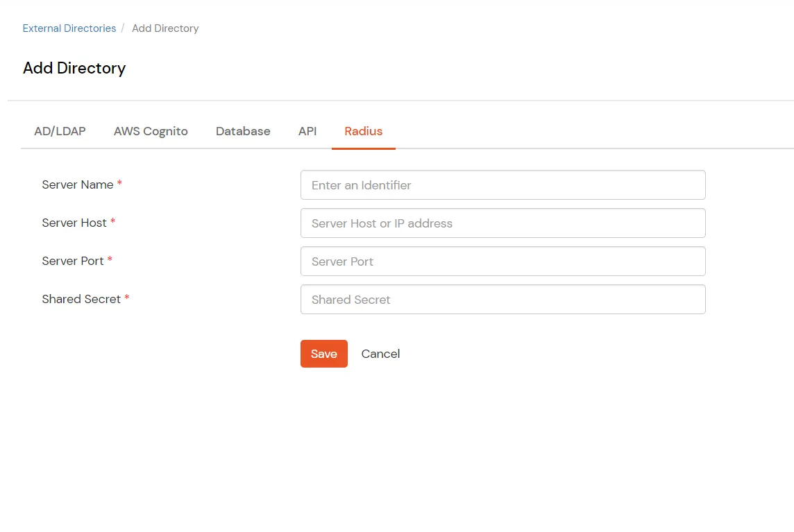Click the Server Host label
794x532 pixels.
(x=74, y=223)
